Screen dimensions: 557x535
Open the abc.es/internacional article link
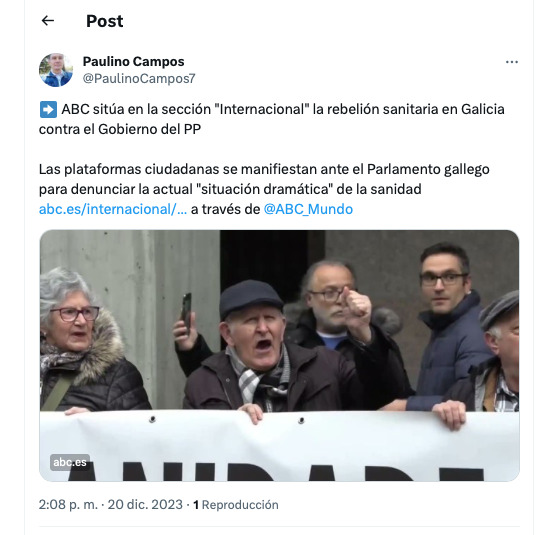click(x=113, y=209)
